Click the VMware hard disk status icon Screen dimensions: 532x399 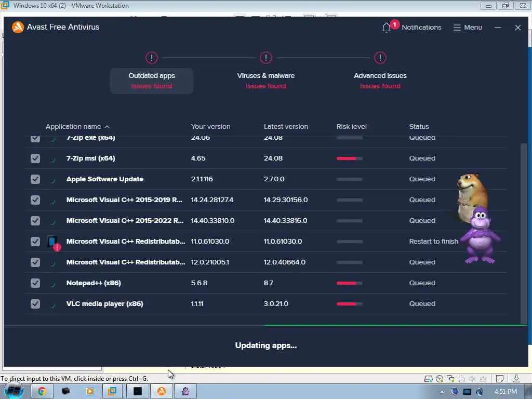(x=429, y=379)
